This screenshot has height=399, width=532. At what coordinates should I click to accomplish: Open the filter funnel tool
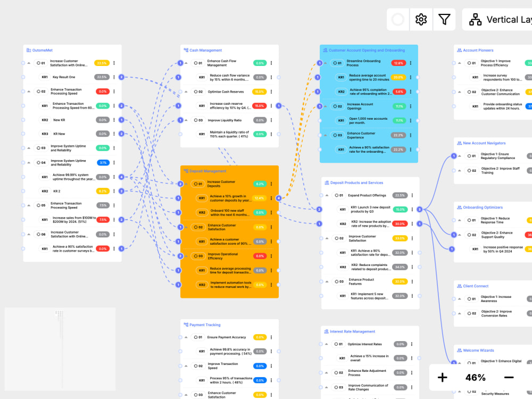[x=444, y=19]
